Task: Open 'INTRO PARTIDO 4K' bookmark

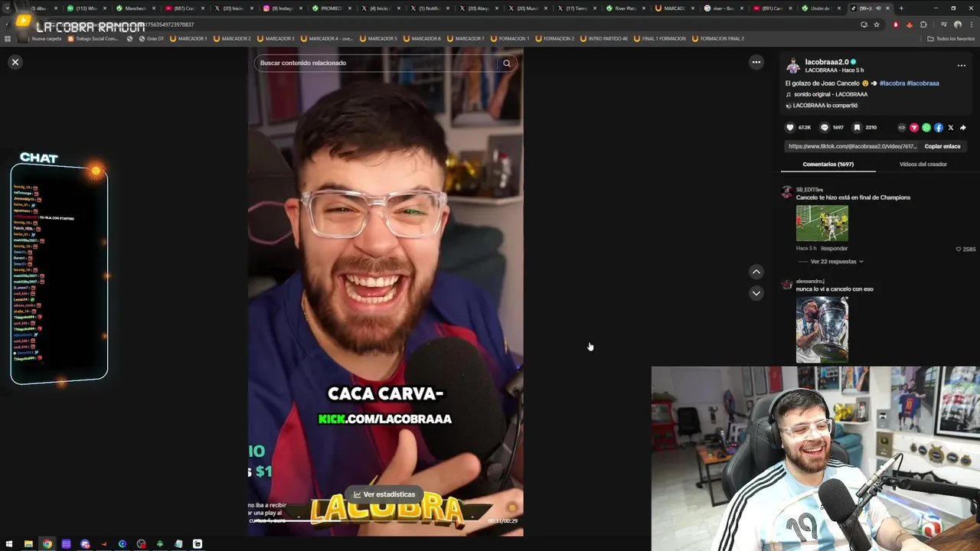Action: click(x=603, y=38)
